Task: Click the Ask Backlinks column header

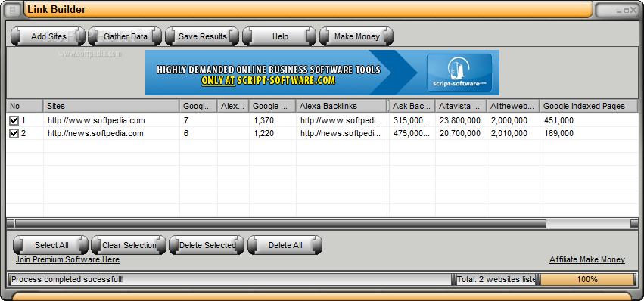Action: [x=412, y=106]
